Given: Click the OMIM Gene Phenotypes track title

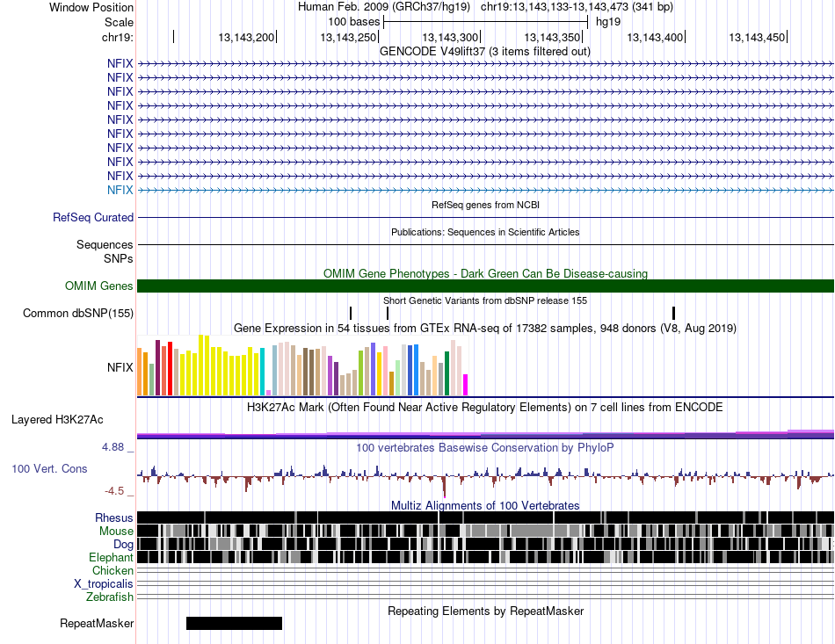Looking at the screenshot, I should click(485, 273).
